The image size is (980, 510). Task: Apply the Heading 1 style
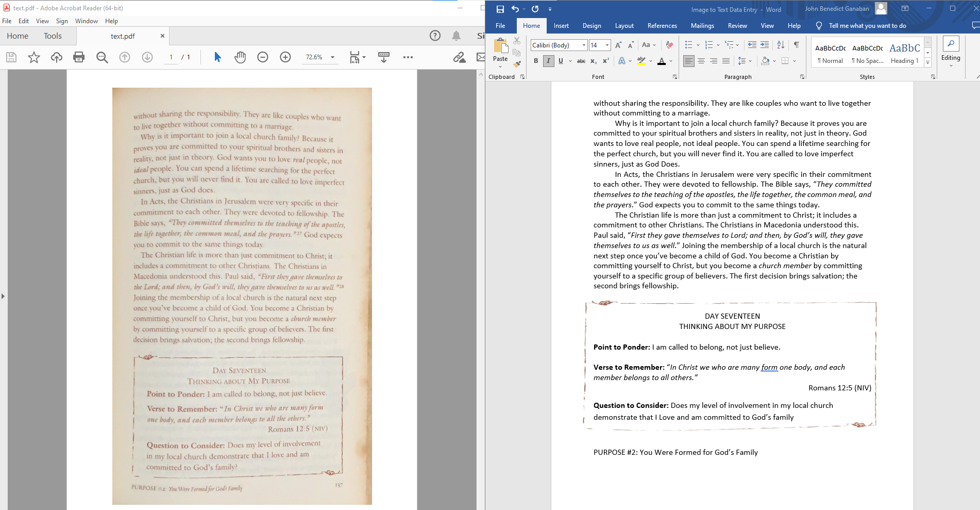tap(904, 53)
